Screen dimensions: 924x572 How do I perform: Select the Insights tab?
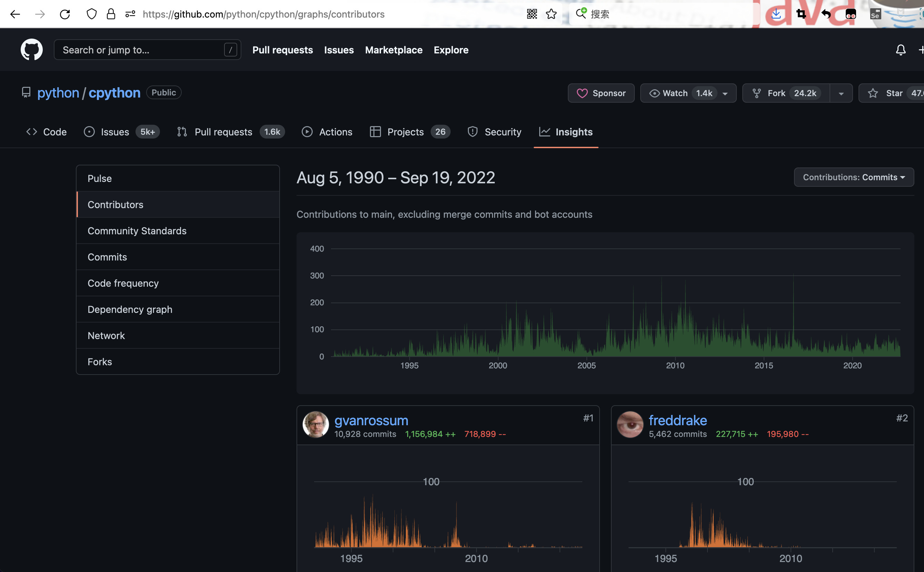click(566, 132)
